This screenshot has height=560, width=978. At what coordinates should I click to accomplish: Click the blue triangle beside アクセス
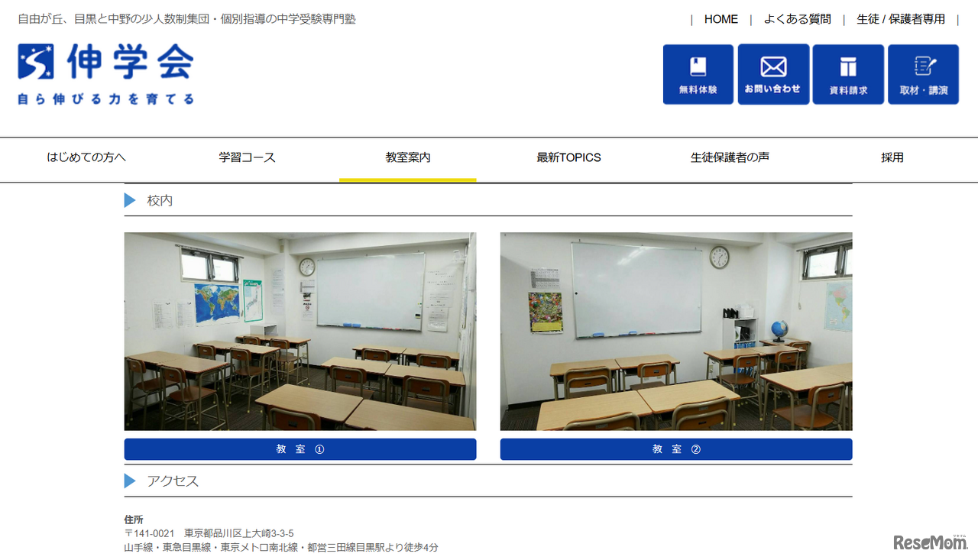[129, 481]
